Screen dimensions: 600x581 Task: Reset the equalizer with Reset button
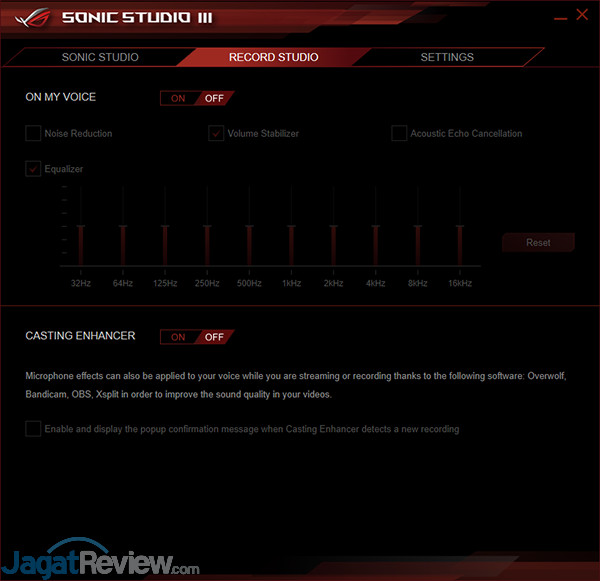[x=538, y=242]
